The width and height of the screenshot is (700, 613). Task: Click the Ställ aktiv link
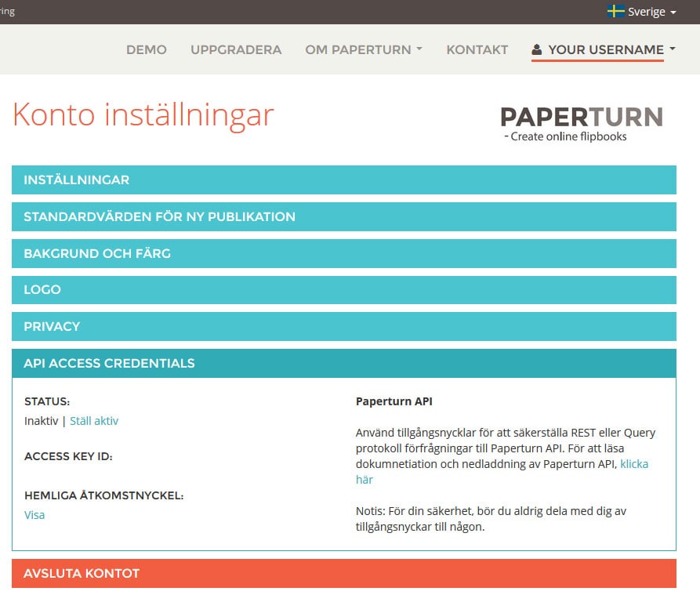tap(94, 421)
